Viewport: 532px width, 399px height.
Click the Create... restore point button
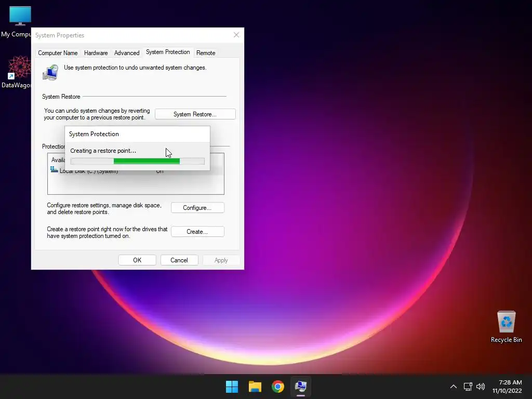[197, 232]
